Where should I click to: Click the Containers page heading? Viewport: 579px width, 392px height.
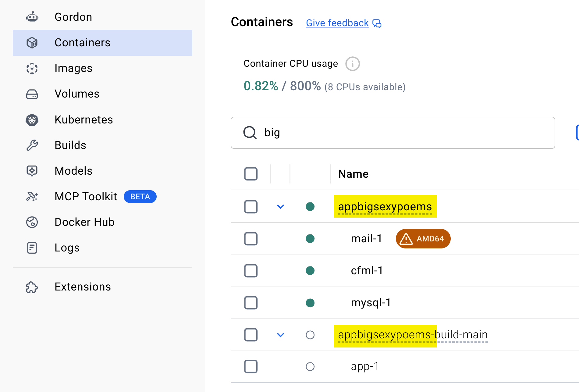click(262, 22)
